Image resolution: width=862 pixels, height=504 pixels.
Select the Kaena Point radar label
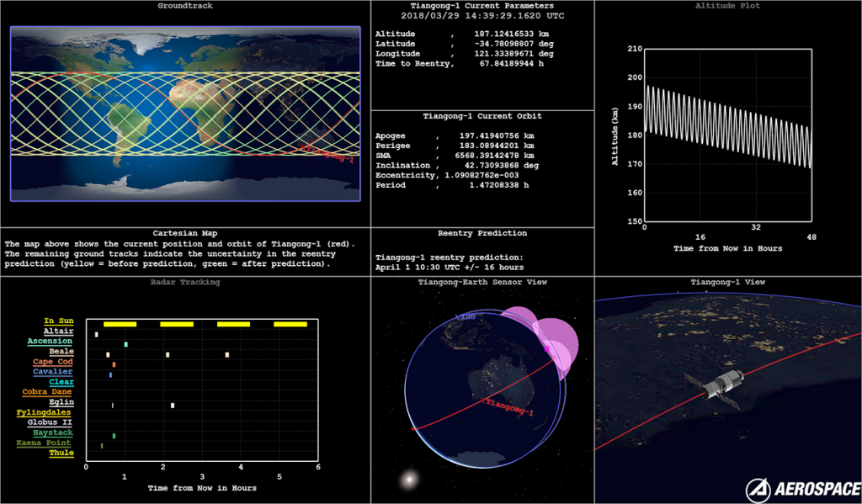45,443
